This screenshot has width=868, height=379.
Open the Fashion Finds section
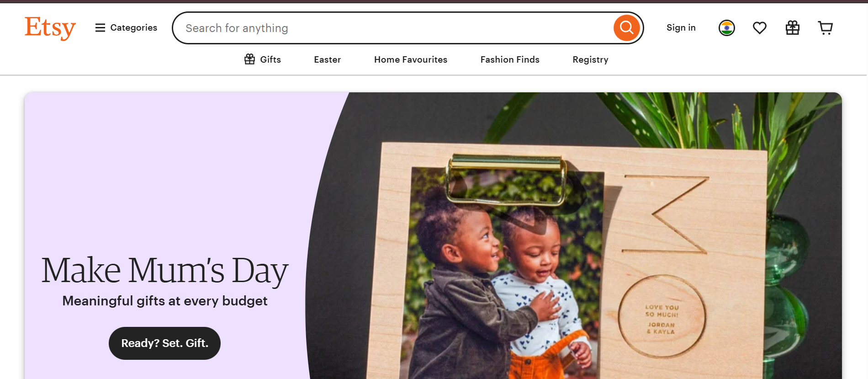(509, 59)
